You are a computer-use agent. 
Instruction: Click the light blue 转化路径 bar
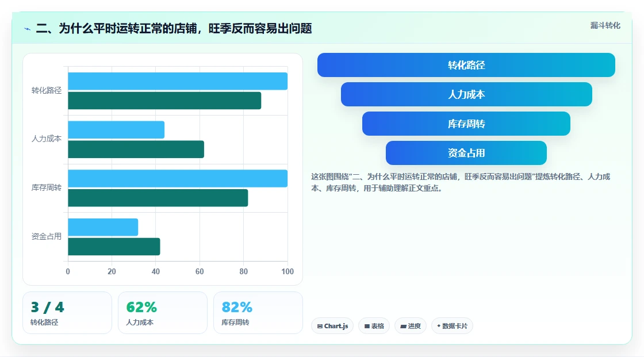click(x=178, y=81)
